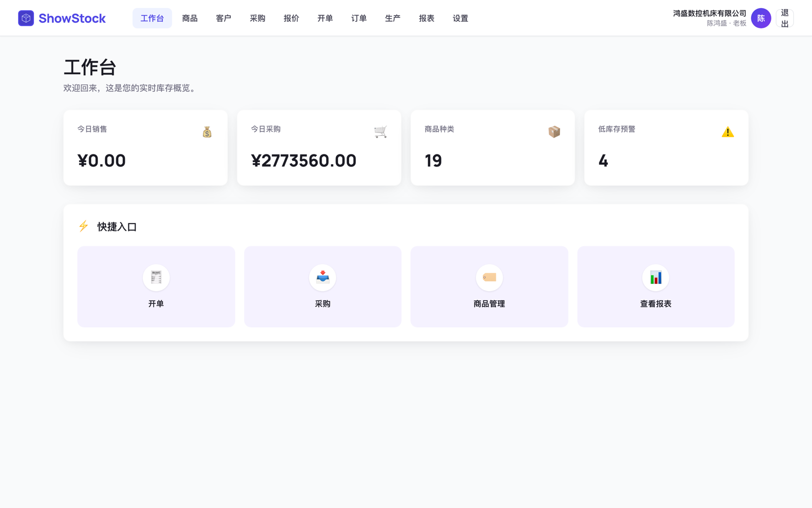Click the company name 鸿盛数控机床有限公司
Screen dimensions: 812x508
(709, 13)
